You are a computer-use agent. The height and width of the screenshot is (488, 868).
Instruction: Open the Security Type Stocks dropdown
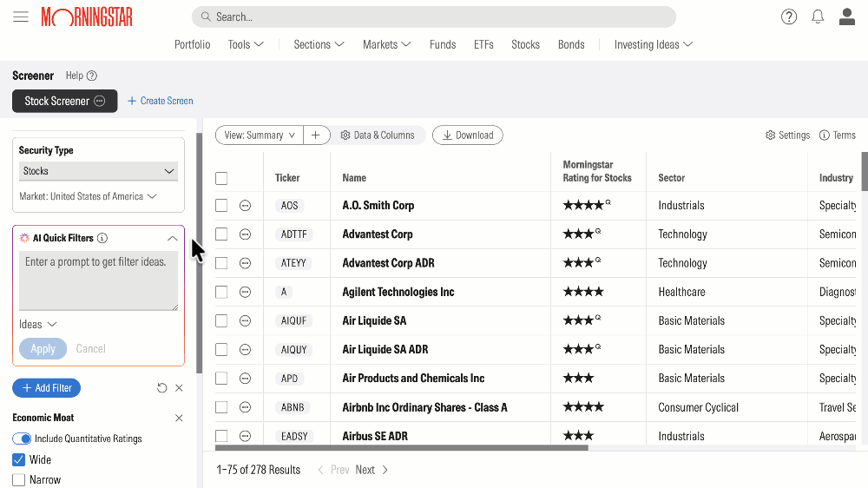click(x=99, y=171)
